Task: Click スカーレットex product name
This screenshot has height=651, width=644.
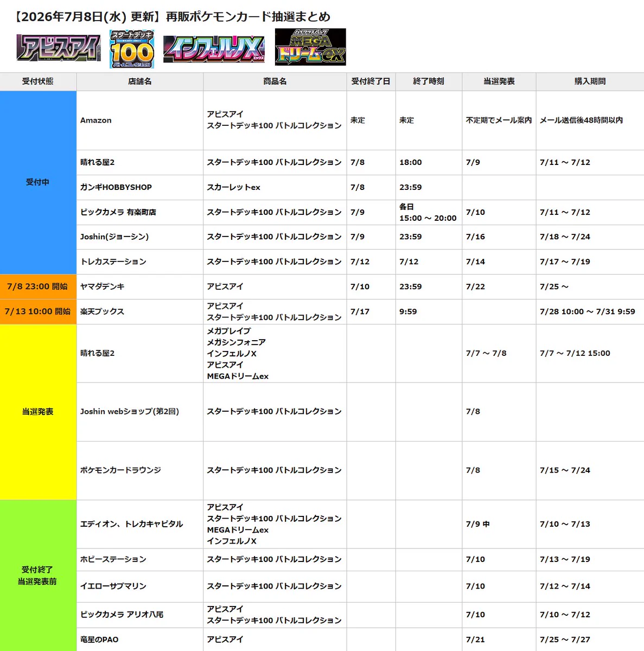Action: click(x=234, y=187)
